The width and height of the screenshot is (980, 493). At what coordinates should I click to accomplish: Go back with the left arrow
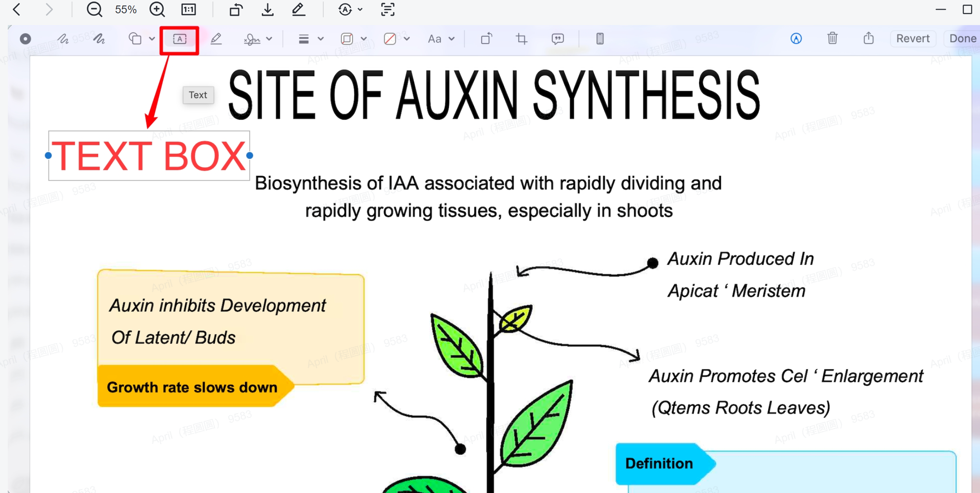point(17,9)
